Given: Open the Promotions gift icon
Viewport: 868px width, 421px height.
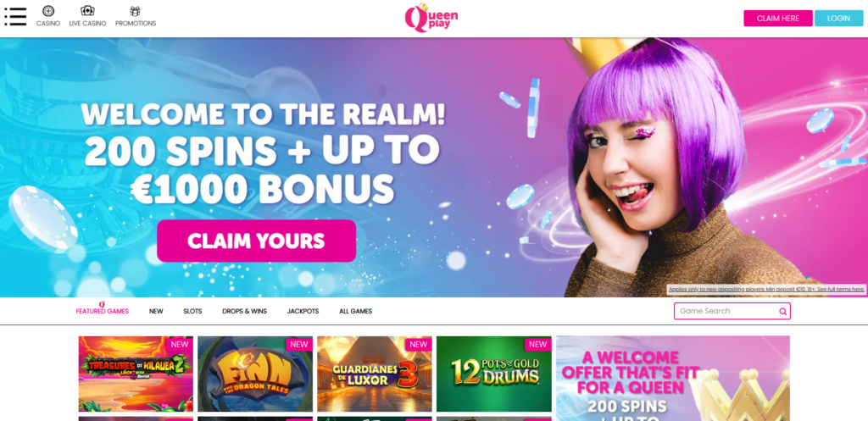Looking at the screenshot, I should [x=135, y=11].
